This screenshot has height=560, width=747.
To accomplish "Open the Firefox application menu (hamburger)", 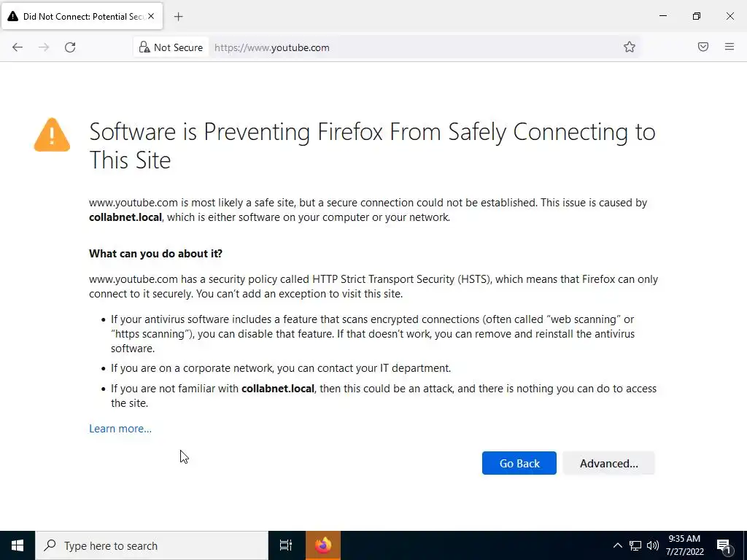I will click(729, 47).
